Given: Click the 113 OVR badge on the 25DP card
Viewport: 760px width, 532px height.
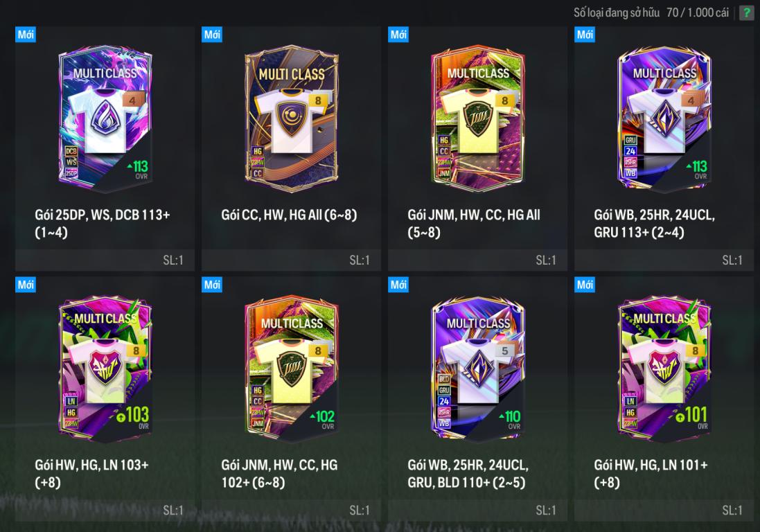Looking at the screenshot, I should click(x=139, y=170).
